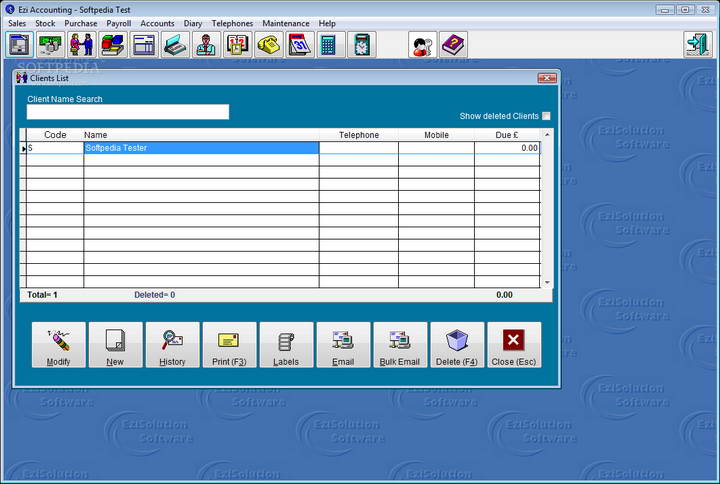
Task: Open the Stock menu
Action: click(x=45, y=23)
